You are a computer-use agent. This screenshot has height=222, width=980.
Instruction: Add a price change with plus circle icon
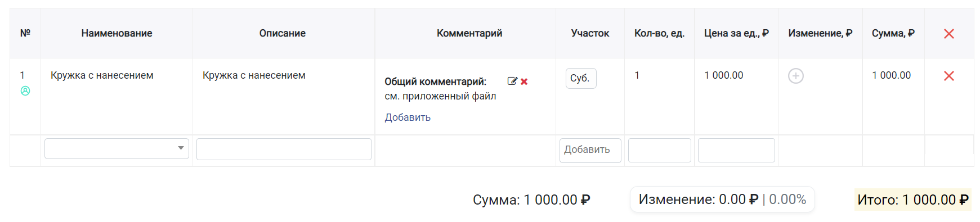[x=796, y=76]
